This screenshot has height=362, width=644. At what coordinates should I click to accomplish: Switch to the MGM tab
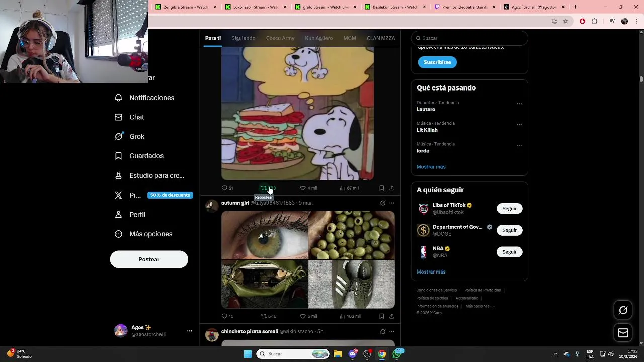click(x=350, y=38)
